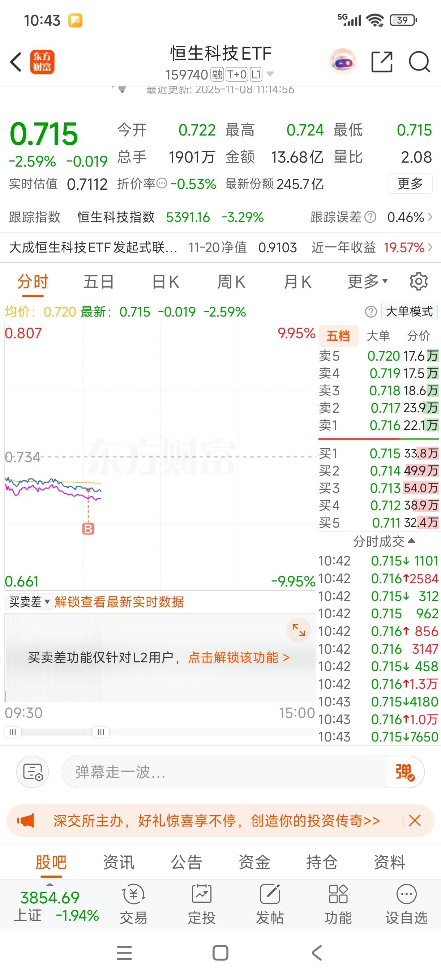Switch to 月K chart tab
Screen dimensions: 441x980
tap(297, 282)
